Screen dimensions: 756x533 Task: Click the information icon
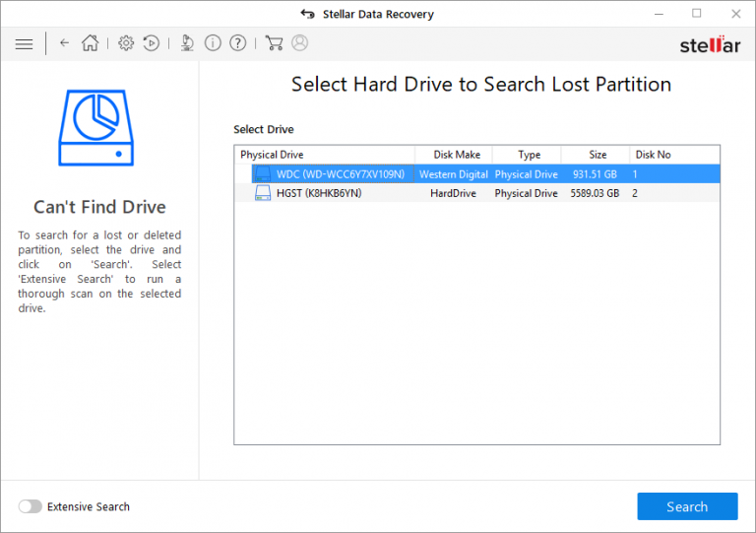point(213,43)
